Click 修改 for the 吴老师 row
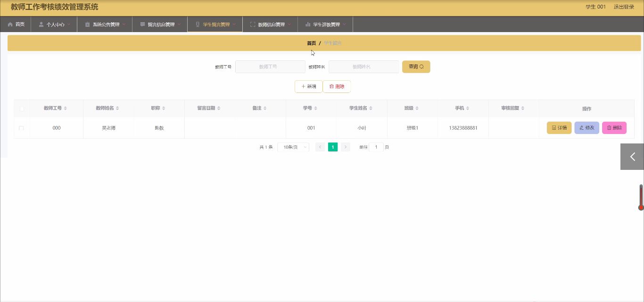 click(586, 128)
